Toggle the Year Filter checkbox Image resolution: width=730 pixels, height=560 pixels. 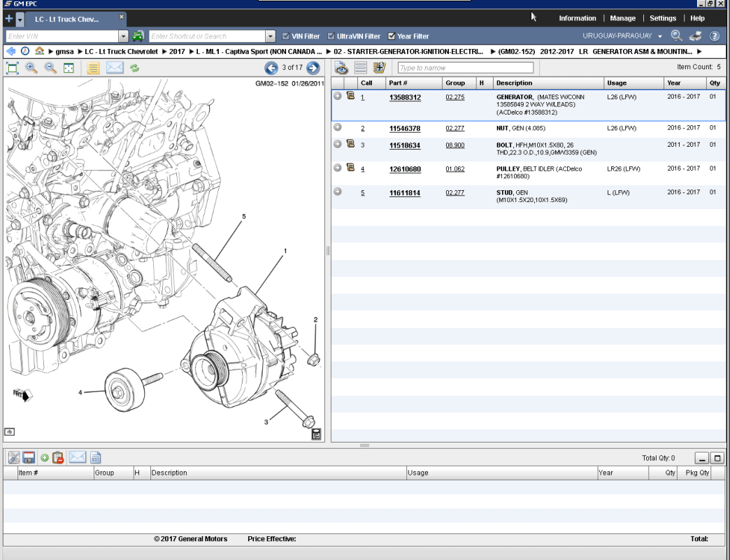point(389,36)
